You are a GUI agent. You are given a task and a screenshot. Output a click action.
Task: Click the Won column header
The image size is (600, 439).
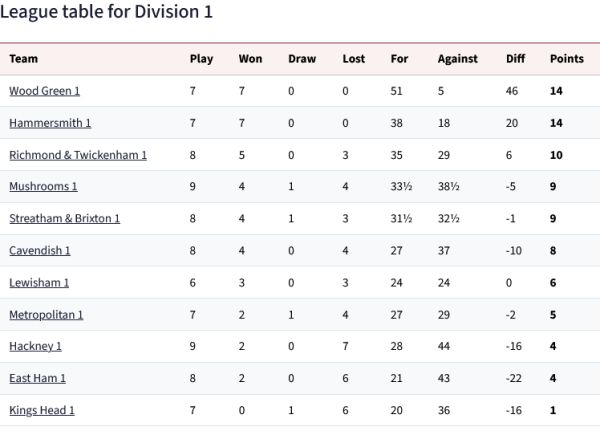[251, 59]
